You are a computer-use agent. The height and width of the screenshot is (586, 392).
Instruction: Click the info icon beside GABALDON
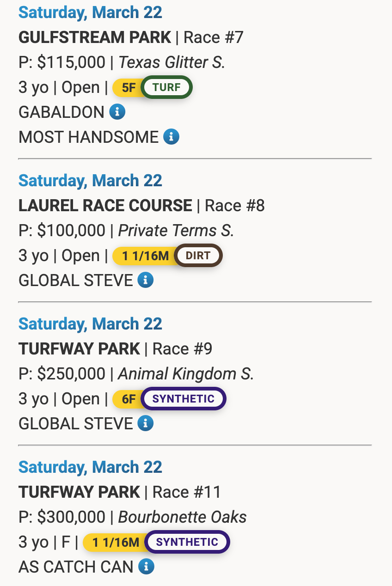(x=117, y=112)
